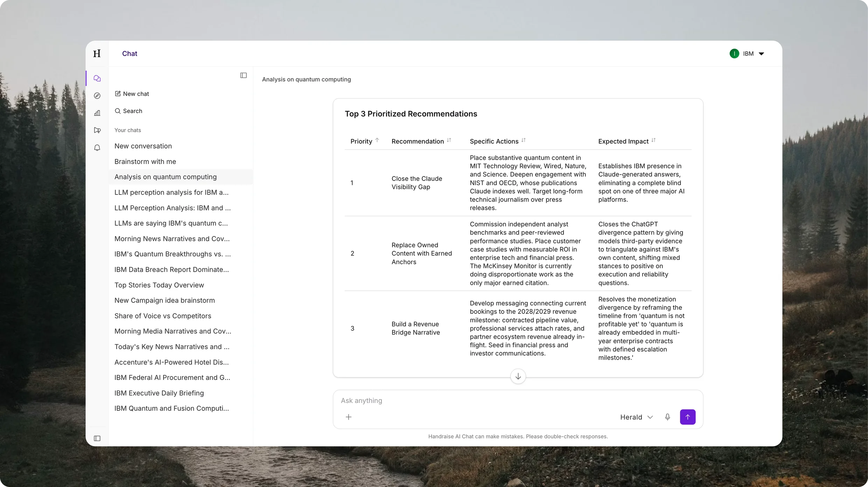Open the chat bubbles sidebar icon

97,78
